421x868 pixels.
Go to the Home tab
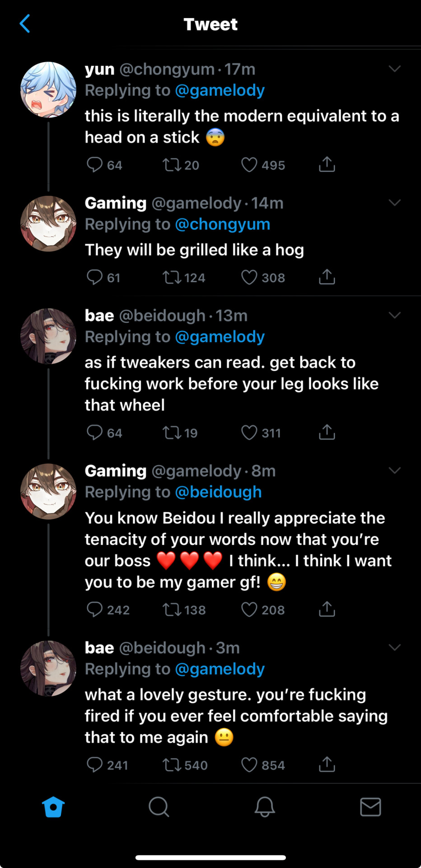click(53, 807)
